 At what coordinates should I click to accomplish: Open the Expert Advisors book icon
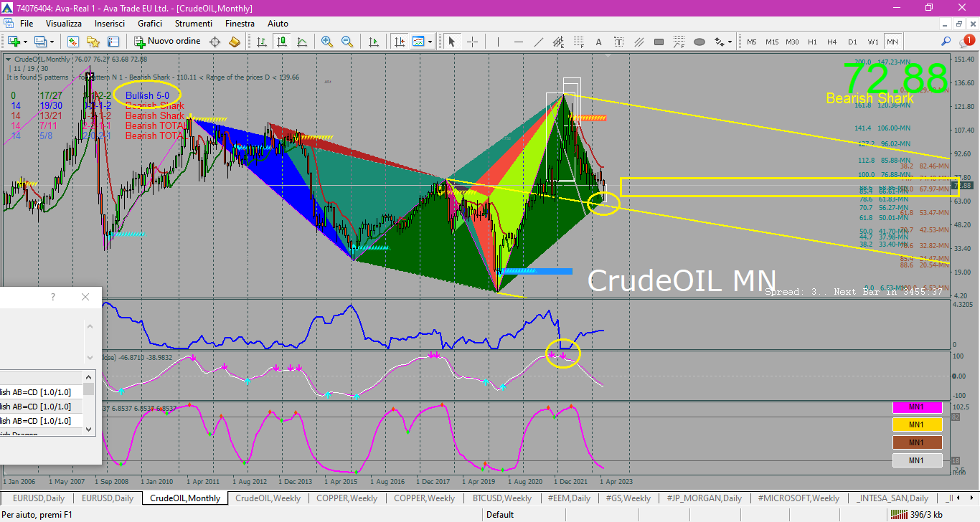pos(234,42)
